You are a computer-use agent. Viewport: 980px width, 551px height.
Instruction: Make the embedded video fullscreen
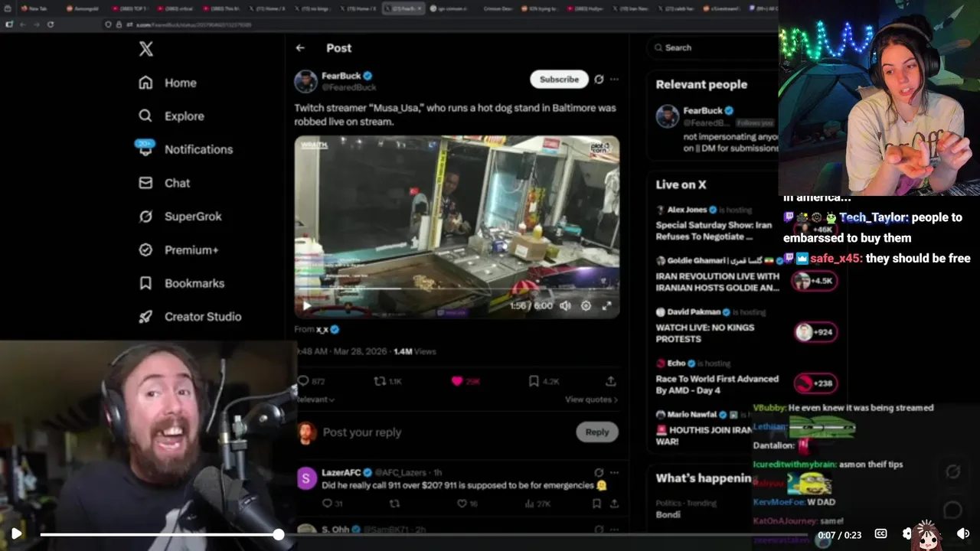point(606,305)
